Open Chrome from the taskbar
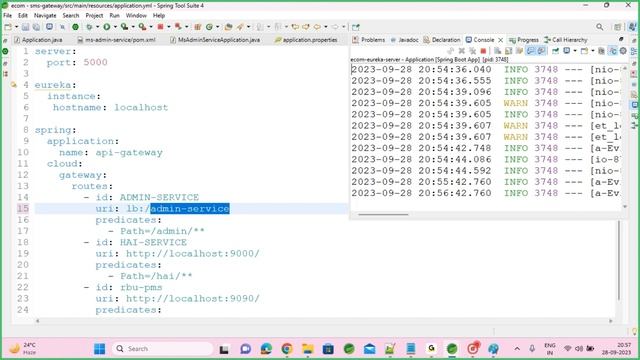Image resolution: width=640 pixels, height=360 pixels. pos(287,349)
